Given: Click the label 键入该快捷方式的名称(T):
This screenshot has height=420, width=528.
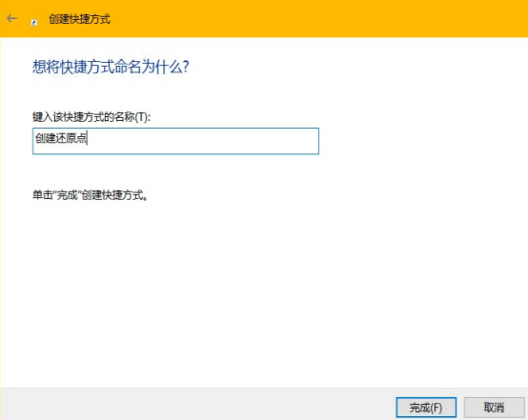Looking at the screenshot, I should click(x=91, y=117).
